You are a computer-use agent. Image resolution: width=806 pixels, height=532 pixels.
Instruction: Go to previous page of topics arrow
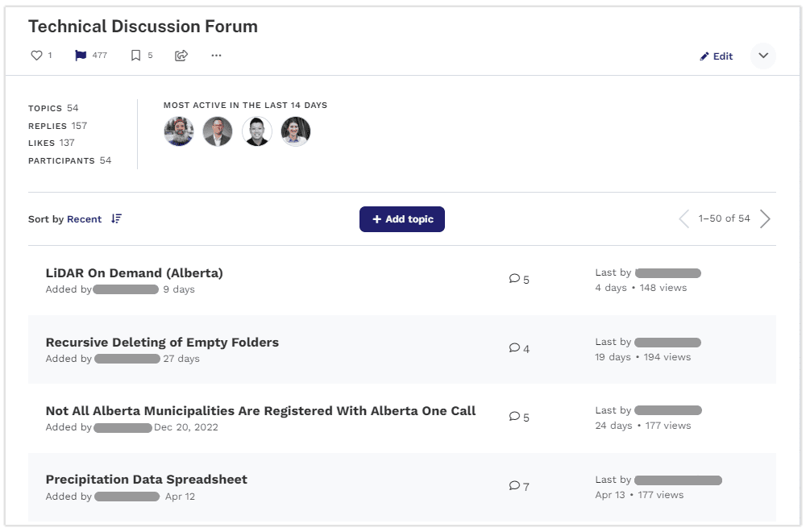point(683,219)
